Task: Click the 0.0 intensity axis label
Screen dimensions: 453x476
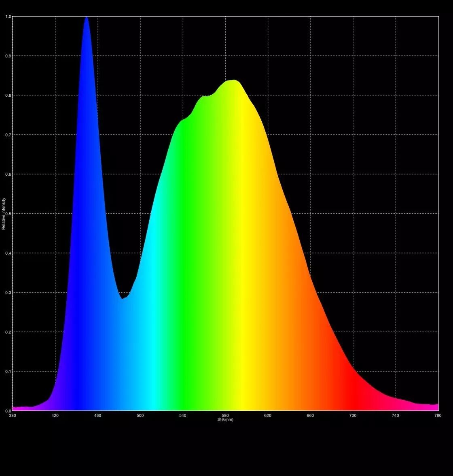Action: [8, 411]
